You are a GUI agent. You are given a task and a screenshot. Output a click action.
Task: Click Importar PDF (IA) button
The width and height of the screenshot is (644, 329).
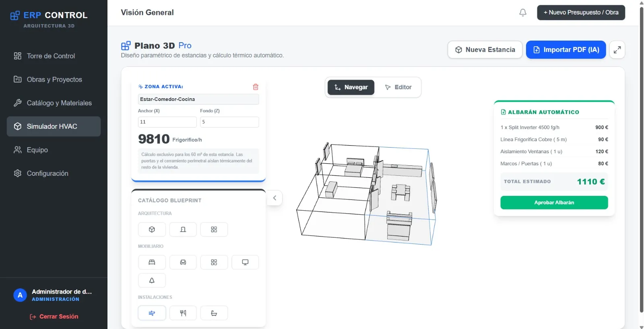566,50
